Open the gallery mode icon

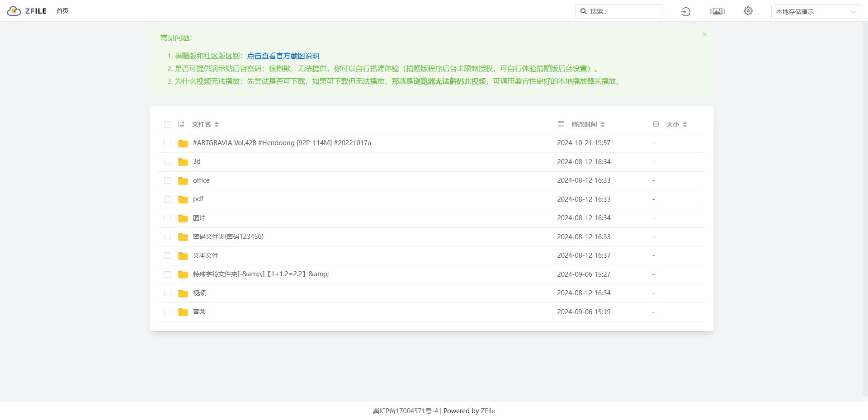[x=717, y=11]
